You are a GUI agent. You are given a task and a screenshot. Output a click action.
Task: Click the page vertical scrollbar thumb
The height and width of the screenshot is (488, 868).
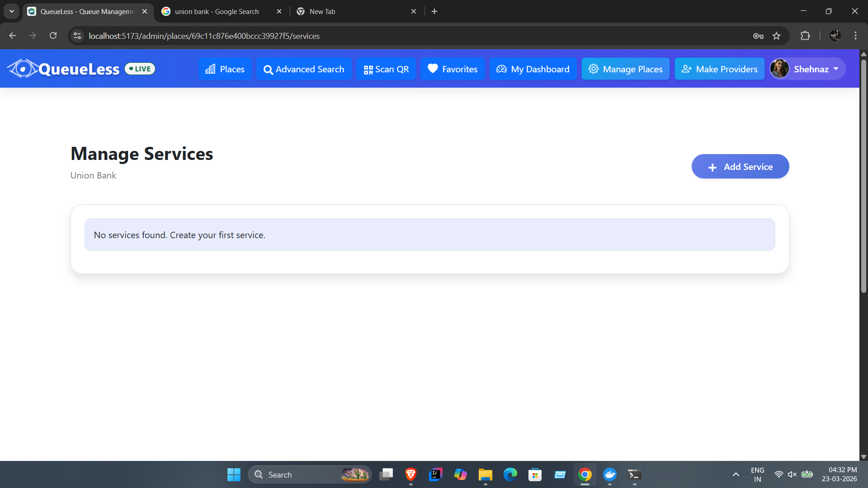[863, 176]
